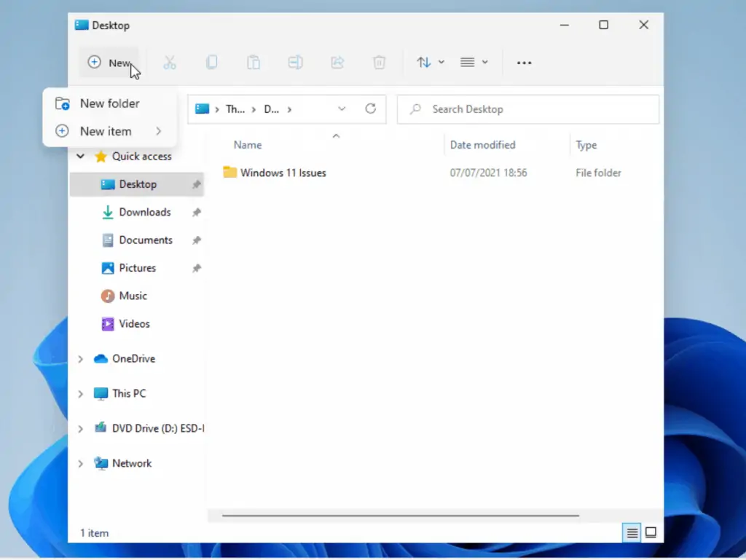The width and height of the screenshot is (746, 560).
Task: Select the Windows 11 Issues folder
Action: coord(283,173)
